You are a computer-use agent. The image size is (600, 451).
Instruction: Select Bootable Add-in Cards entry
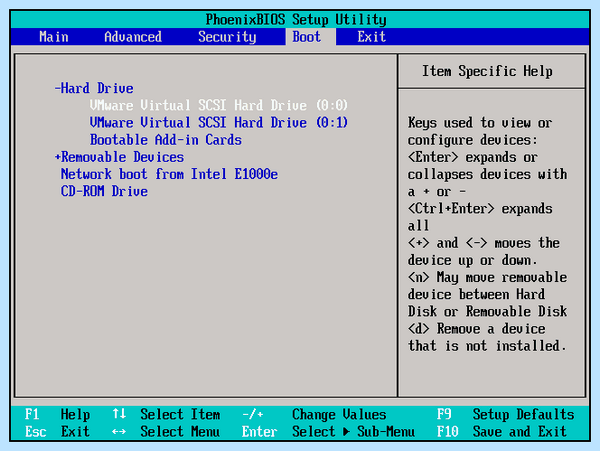tap(166, 140)
